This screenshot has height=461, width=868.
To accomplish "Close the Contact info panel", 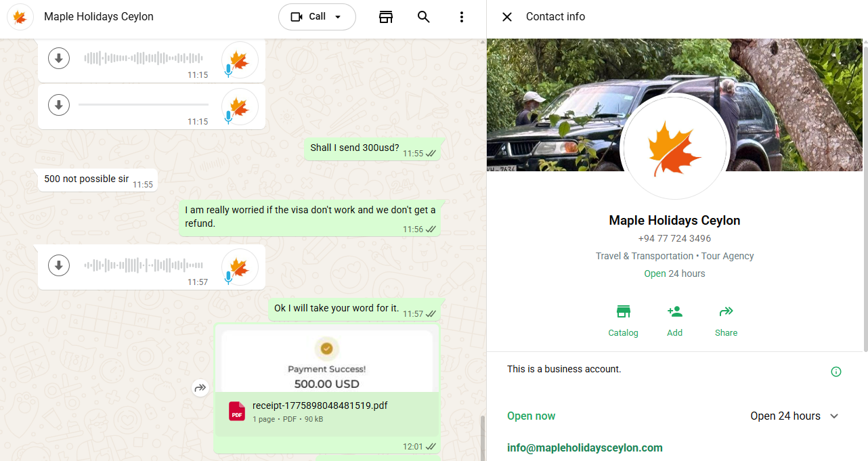I will click(x=507, y=17).
